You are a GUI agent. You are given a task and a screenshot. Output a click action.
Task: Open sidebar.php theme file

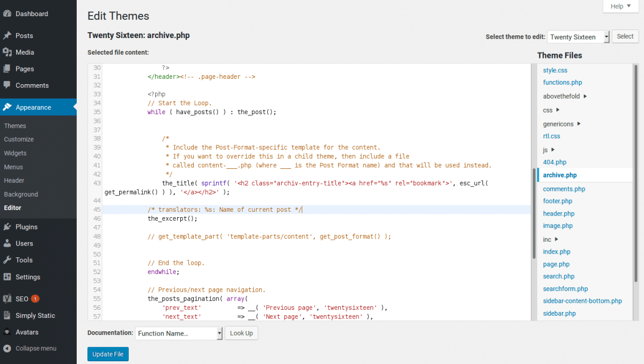[x=559, y=314]
